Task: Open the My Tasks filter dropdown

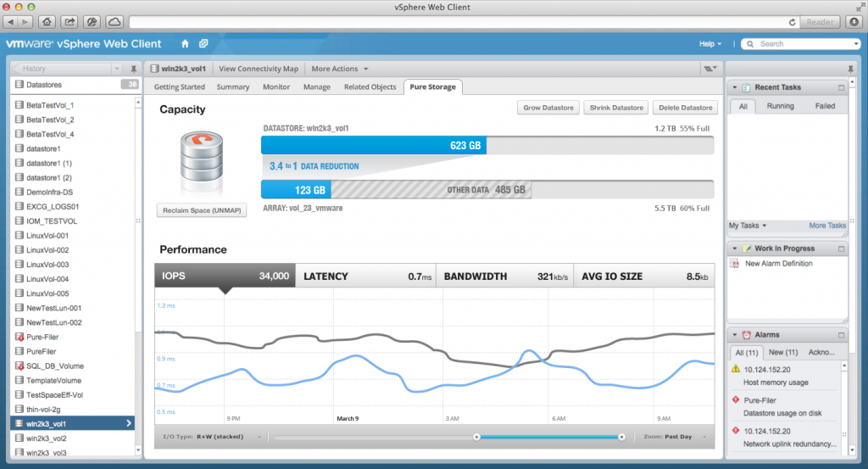Action: pos(748,226)
